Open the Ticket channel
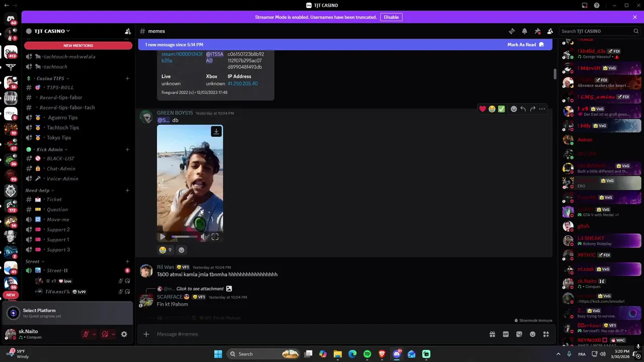644x362 pixels. coord(78,200)
